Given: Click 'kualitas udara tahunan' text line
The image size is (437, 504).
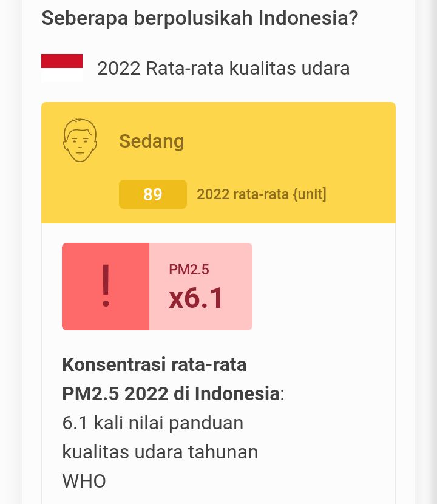Looking at the screenshot, I should point(160,452).
